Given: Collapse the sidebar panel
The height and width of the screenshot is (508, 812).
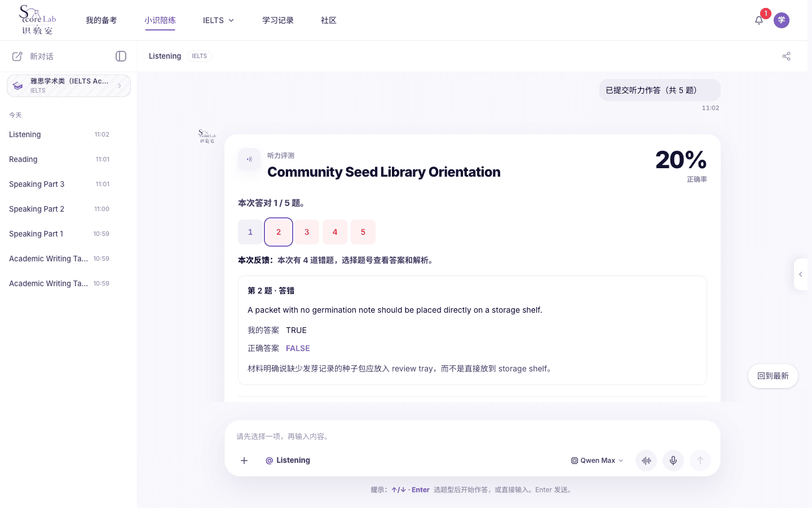Looking at the screenshot, I should 121,56.
